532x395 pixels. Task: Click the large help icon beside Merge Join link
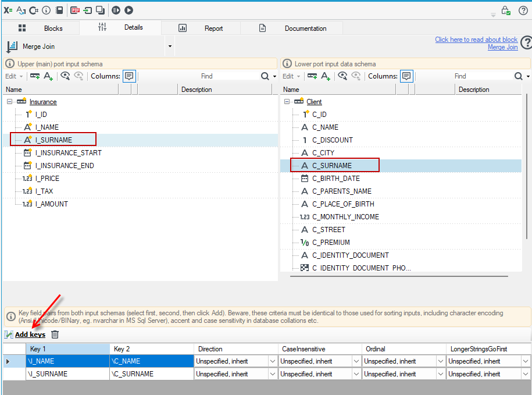coord(527,43)
